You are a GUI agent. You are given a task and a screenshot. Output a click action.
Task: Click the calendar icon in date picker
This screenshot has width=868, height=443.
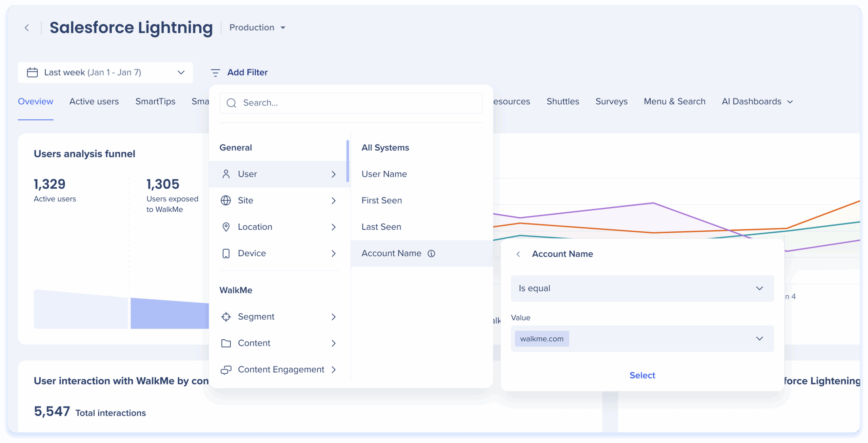point(32,72)
